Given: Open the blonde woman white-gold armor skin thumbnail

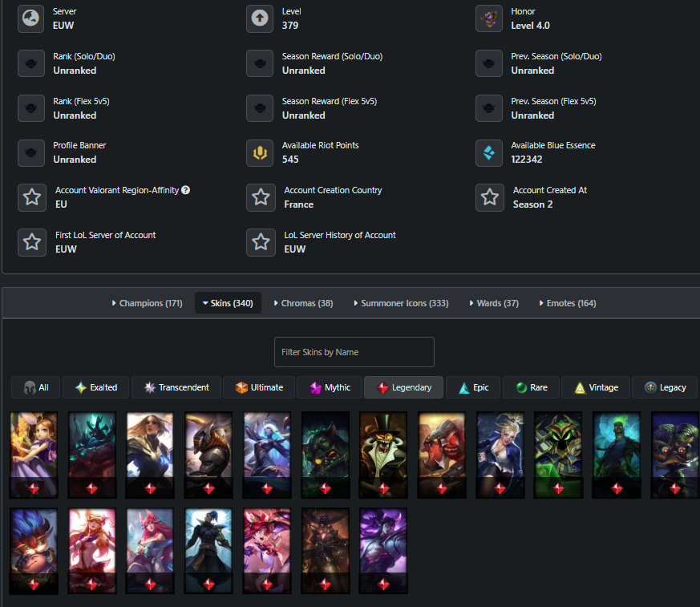Looking at the screenshot, I should pos(150,455).
